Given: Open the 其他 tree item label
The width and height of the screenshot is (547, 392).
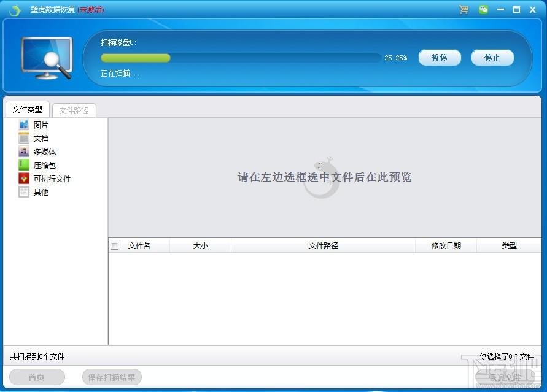Looking at the screenshot, I should (41, 192).
